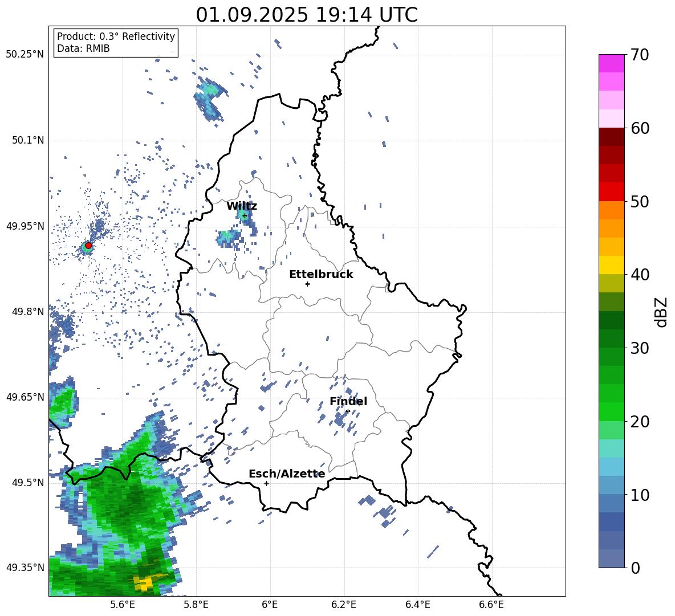
Task: Click the red radar site marker dot
Action: click(88, 246)
